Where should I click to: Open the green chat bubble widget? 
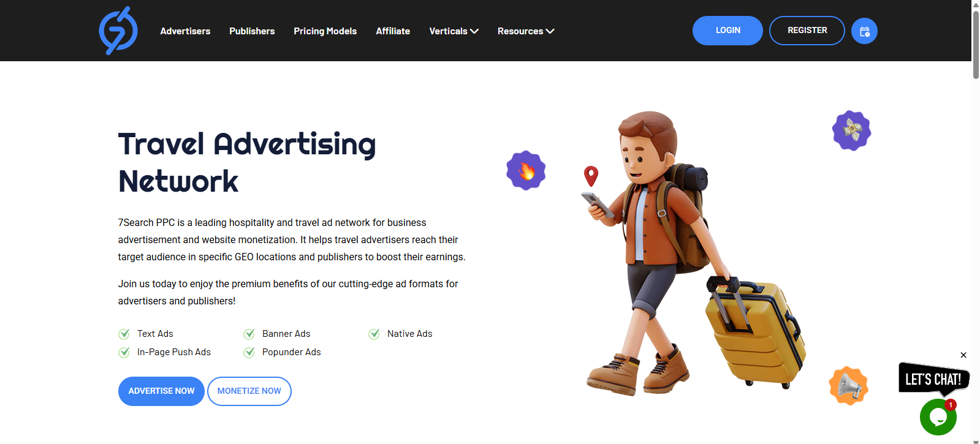click(938, 417)
